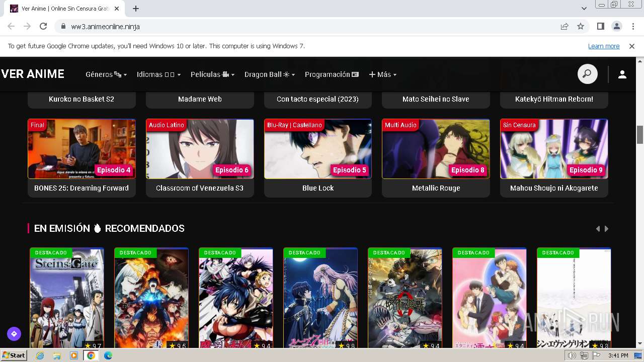Click the purple floating widget icon
This screenshot has height=362, width=644.
[14, 333]
